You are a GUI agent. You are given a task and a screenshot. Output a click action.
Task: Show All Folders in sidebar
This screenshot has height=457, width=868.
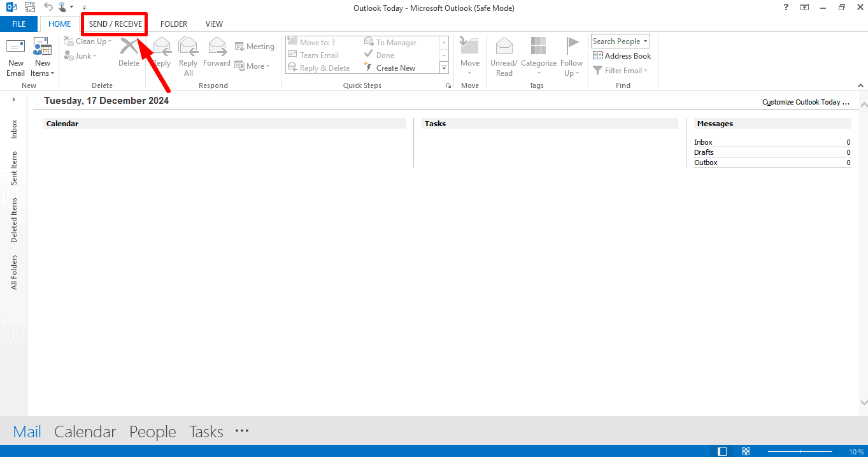pos(14,273)
